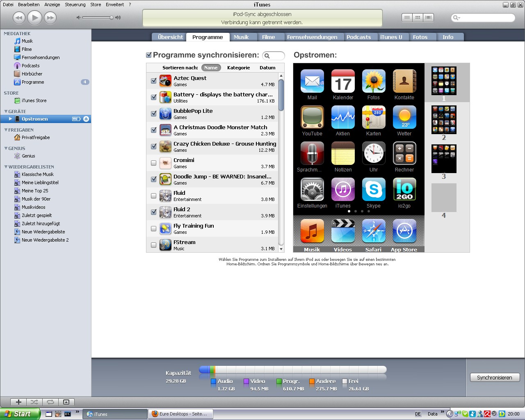Switch to the Musik tab
The height and width of the screenshot is (420, 525).
(x=241, y=37)
